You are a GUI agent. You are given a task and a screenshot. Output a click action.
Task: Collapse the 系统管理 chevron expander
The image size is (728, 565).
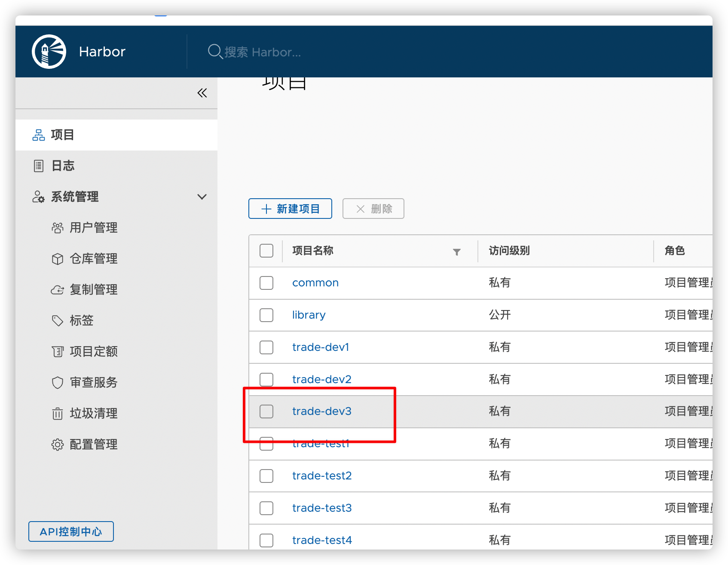click(x=202, y=197)
